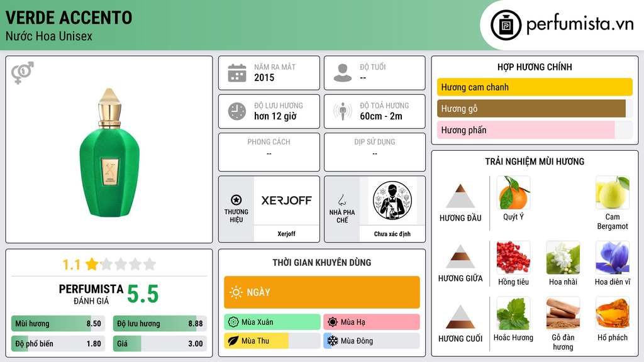Viewport: 644px width, 362px height.
Task: Click the Hương cuối pyramid icon
Action: (460, 317)
